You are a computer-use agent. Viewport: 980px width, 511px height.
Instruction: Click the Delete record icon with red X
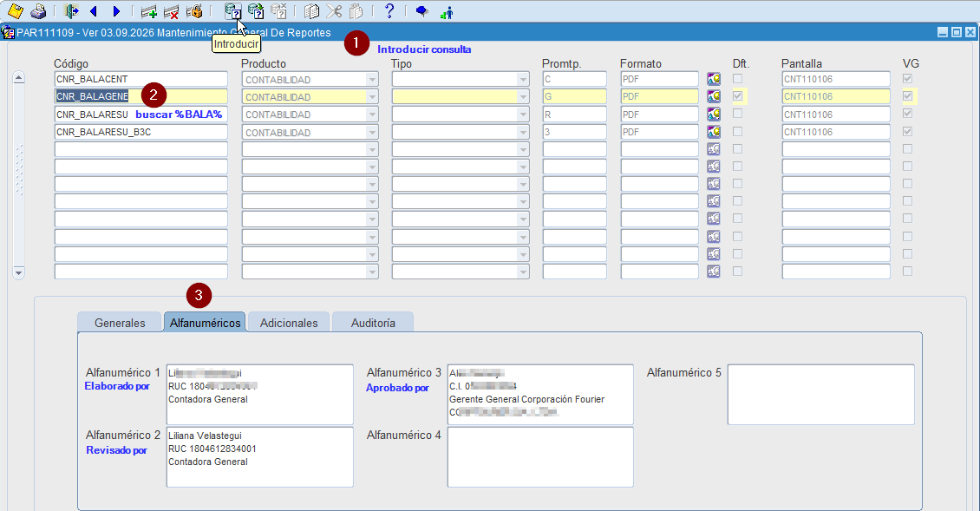click(171, 11)
